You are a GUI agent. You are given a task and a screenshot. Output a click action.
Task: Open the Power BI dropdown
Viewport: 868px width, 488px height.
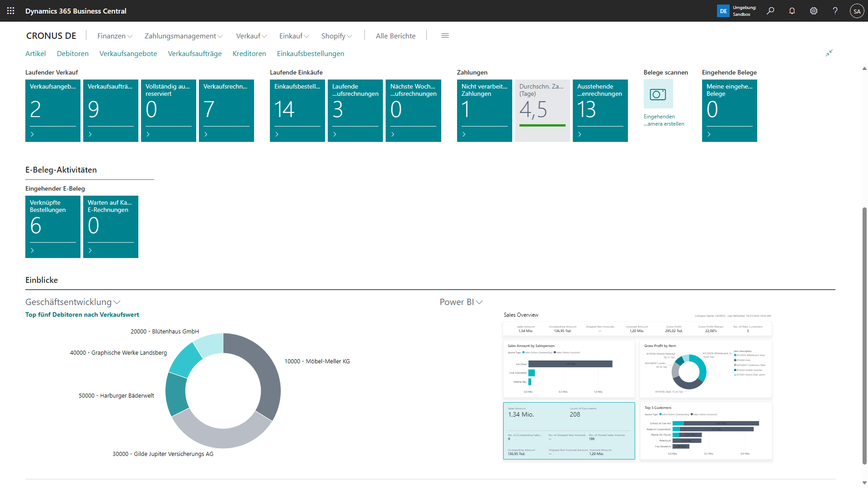(479, 302)
